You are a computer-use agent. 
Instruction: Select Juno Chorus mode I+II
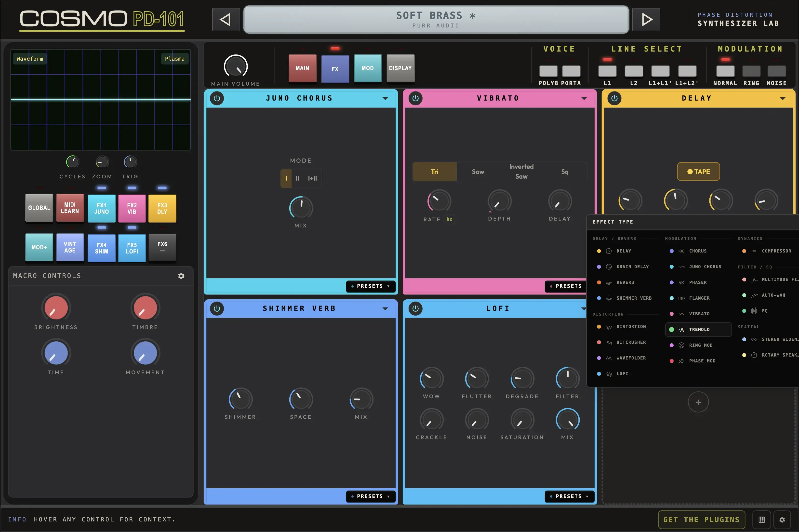coord(312,178)
